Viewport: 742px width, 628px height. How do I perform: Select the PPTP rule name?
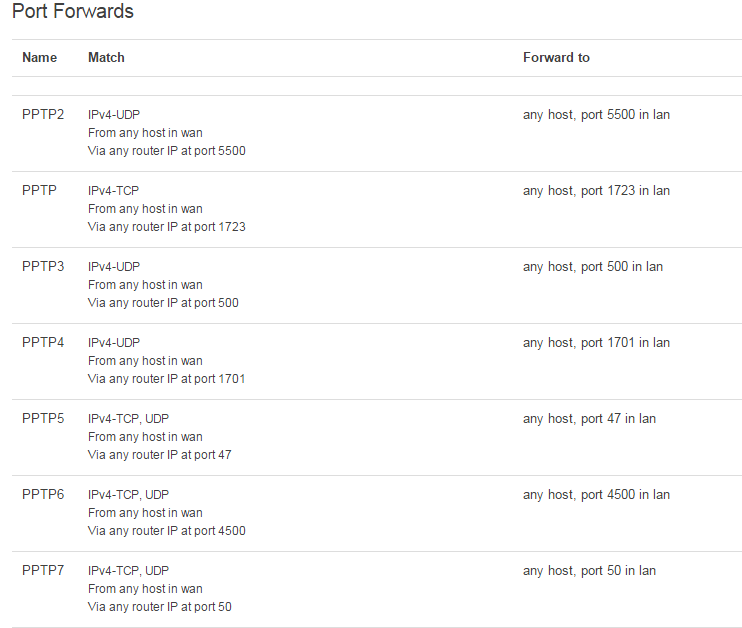(39, 191)
